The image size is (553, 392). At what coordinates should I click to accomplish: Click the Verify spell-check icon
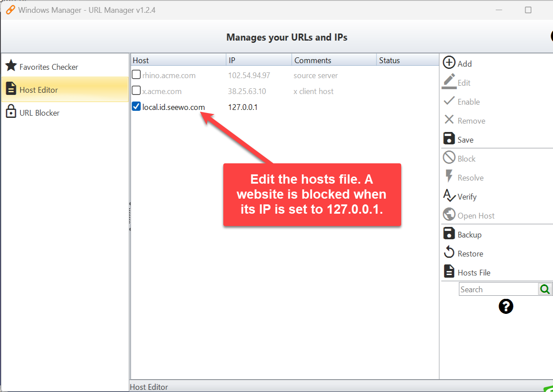click(x=449, y=196)
